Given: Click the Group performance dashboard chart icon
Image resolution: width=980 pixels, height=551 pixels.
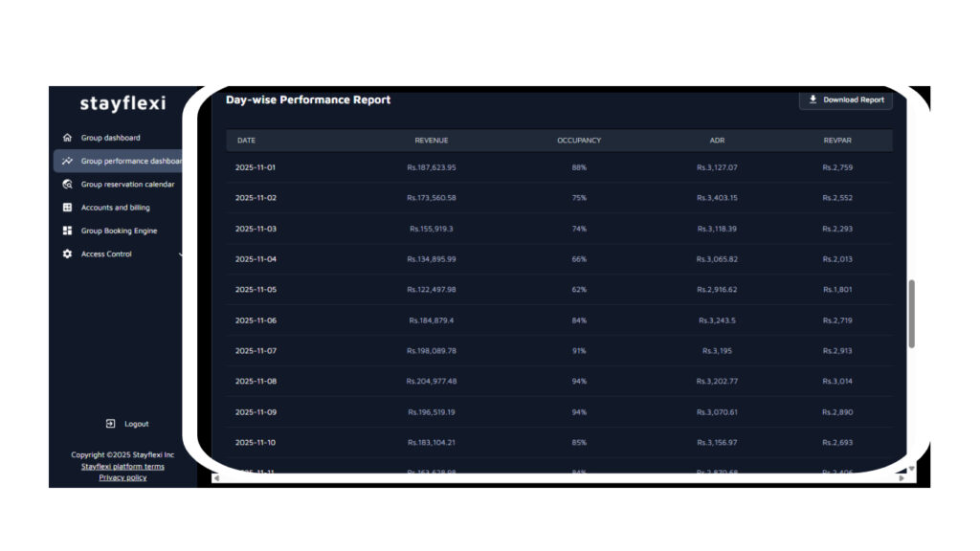Looking at the screenshot, I should point(67,161).
